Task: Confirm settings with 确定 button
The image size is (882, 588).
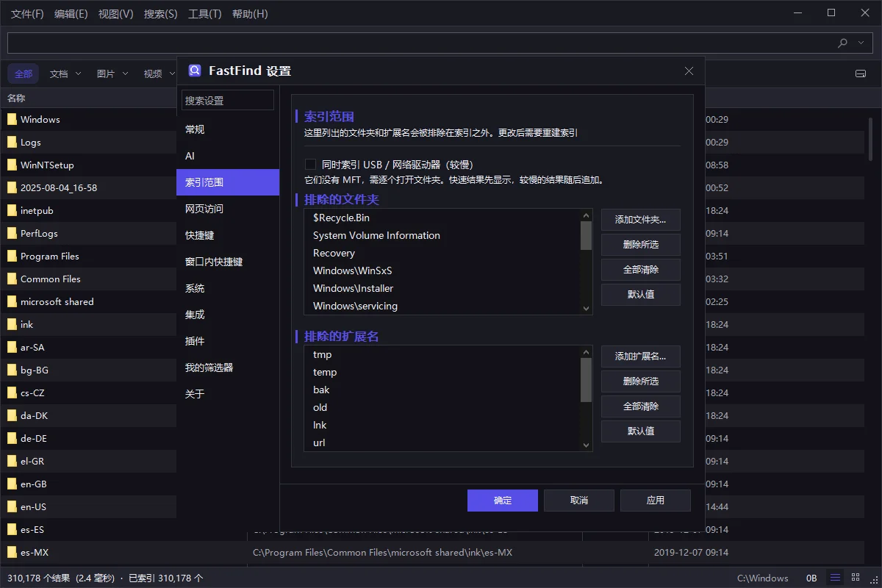Action: 503,501
